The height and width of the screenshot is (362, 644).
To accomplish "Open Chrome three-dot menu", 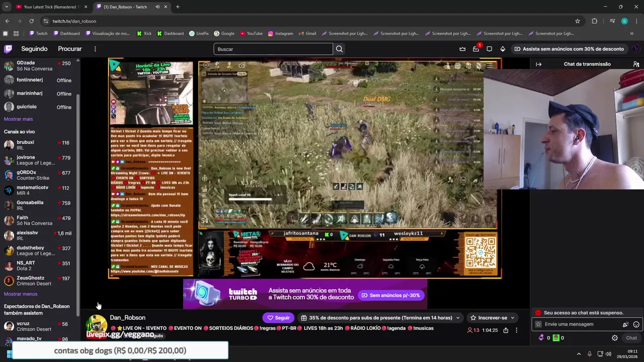I will [x=636, y=21].
